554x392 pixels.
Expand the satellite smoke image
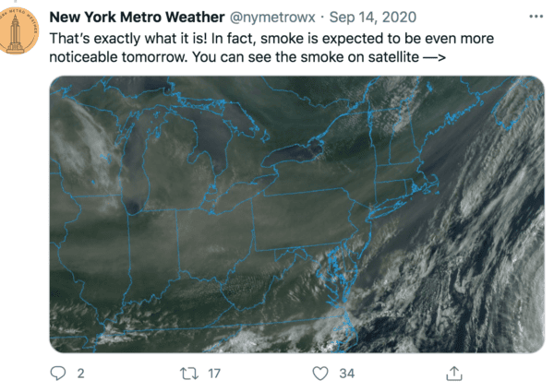(296, 214)
